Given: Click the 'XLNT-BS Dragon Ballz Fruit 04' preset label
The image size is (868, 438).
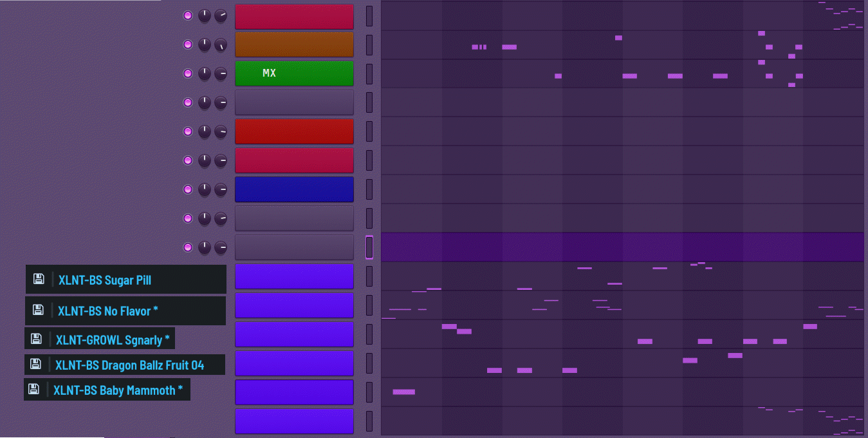Looking at the screenshot, I should pos(129,365).
